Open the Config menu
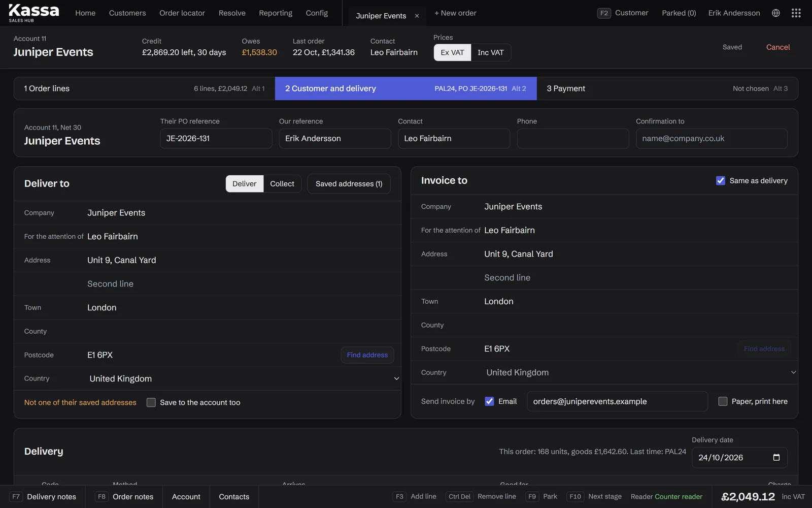812x508 pixels. [x=317, y=13]
